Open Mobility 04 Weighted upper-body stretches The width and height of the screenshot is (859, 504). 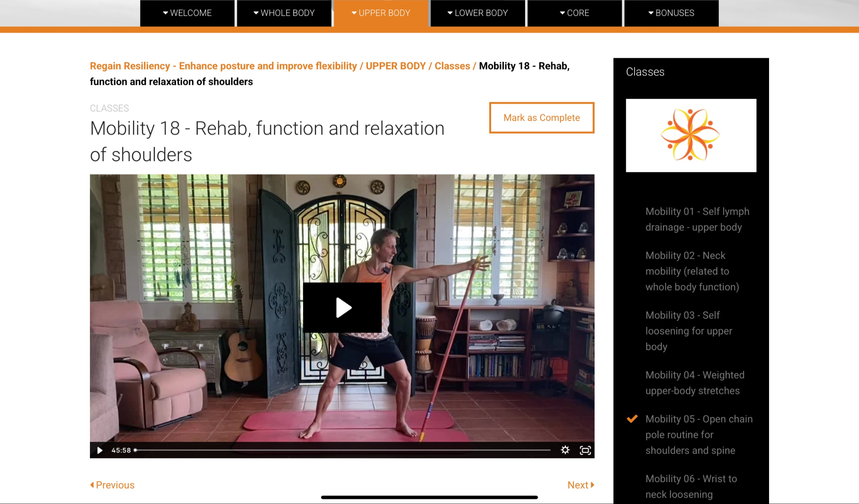point(694,383)
